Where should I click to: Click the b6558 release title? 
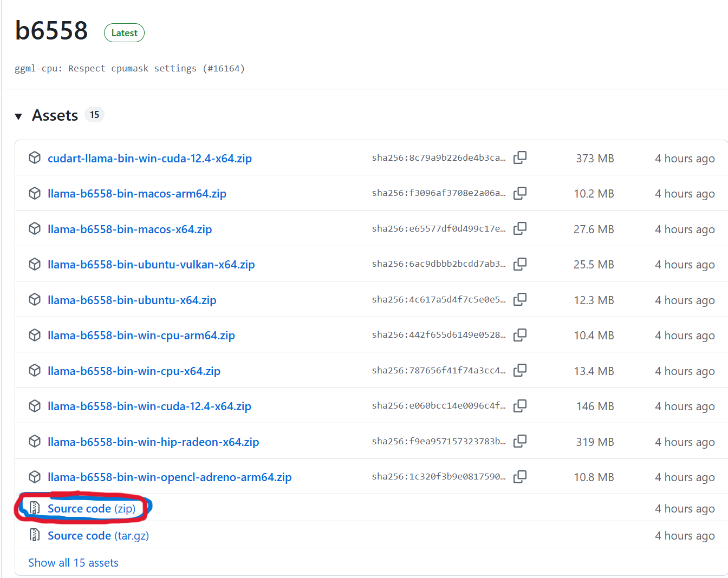pyautogui.click(x=51, y=31)
